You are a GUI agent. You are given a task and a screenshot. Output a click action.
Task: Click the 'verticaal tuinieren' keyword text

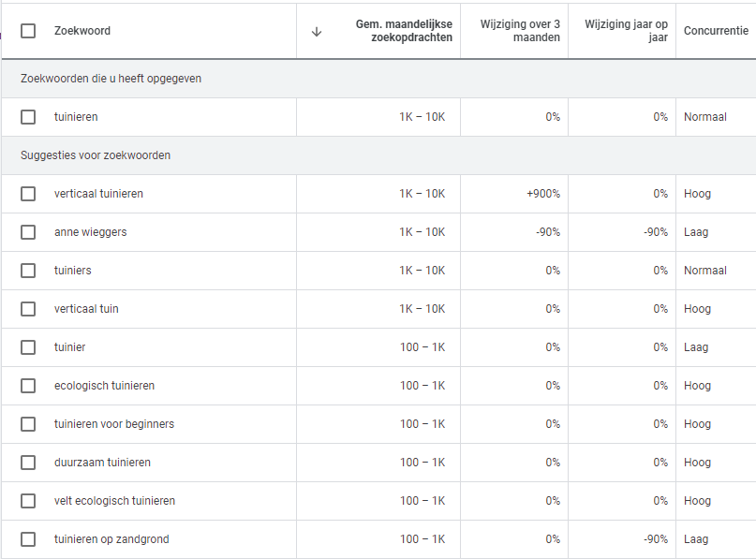[x=98, y=194]
